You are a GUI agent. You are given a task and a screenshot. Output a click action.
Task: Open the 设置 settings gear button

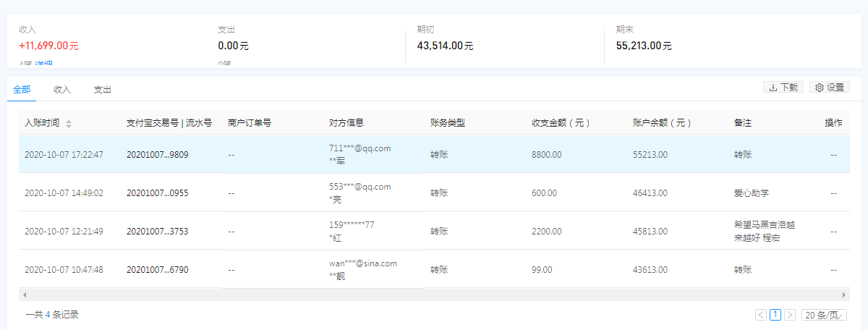[x=829, y=88]
